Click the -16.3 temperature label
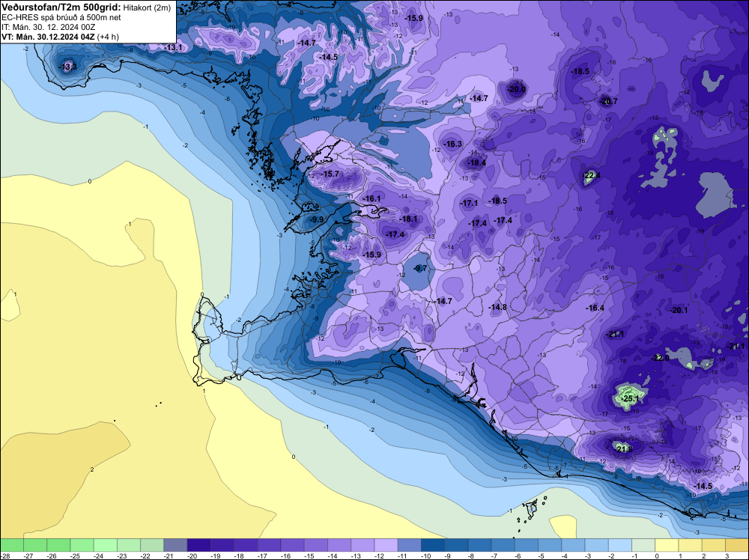This screenshot has width=749, height=560. (453, 144)
